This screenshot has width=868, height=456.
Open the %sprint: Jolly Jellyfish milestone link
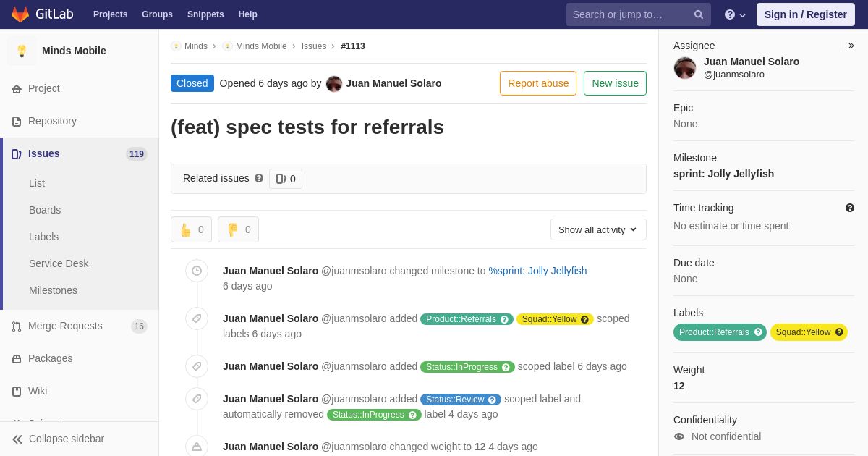click(537, 271)
